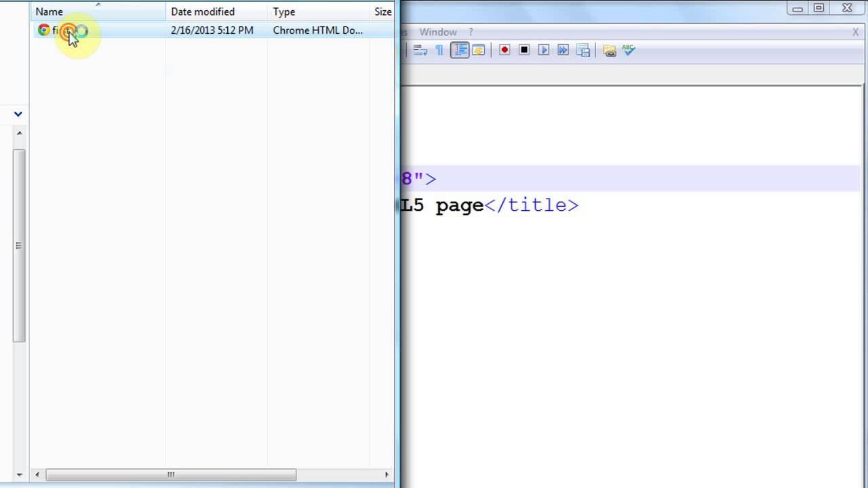Toggle indent guide toolbar button
This screenshot has width=868, height=488.
tap(460, 50)
